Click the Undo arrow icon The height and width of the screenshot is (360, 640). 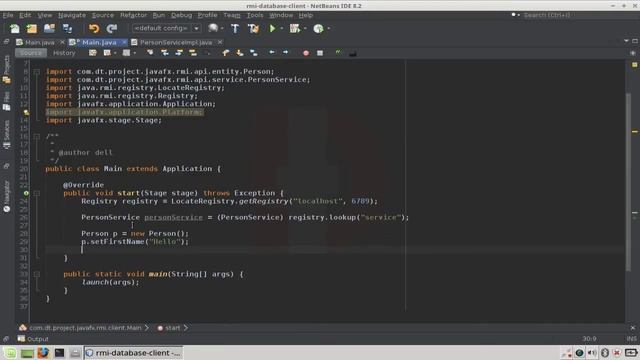94,28
